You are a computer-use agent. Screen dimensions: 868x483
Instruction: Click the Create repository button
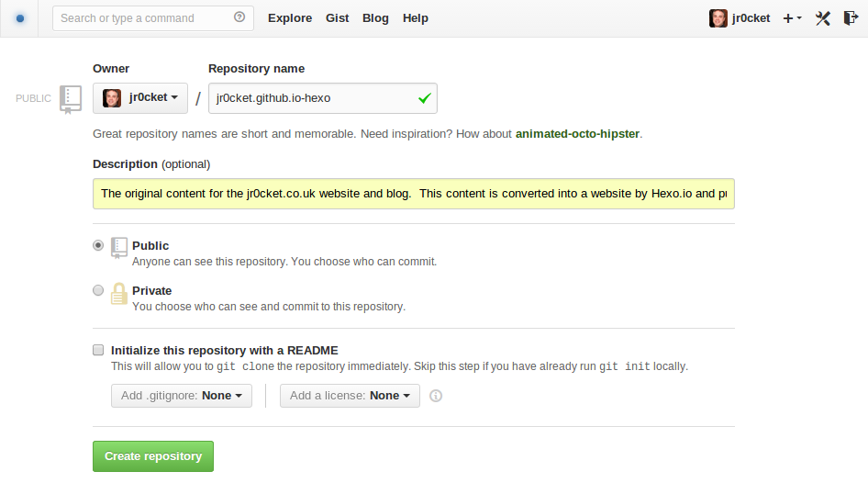pos(153,456)
